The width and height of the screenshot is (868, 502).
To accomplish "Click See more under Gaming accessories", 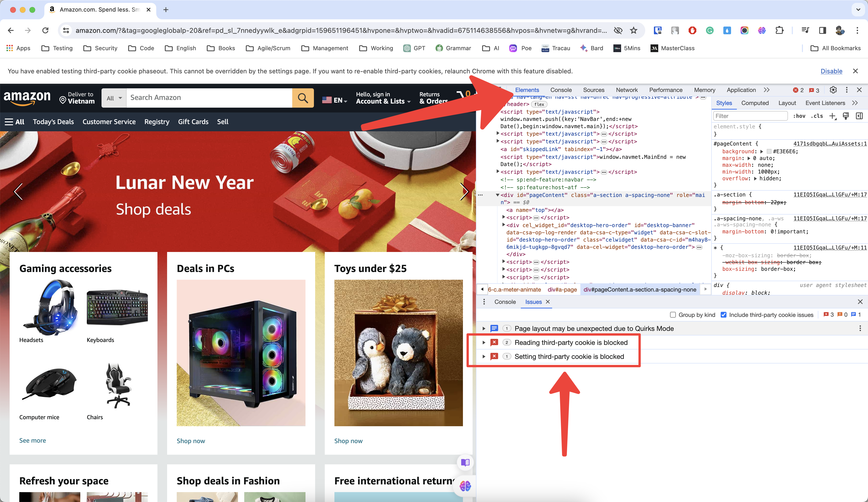I will tap(32, 440).
